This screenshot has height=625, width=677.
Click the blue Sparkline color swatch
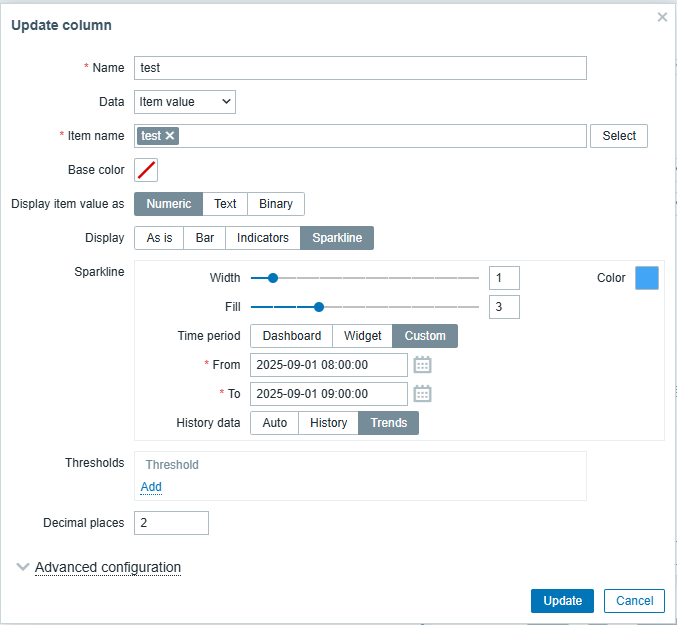647,278
